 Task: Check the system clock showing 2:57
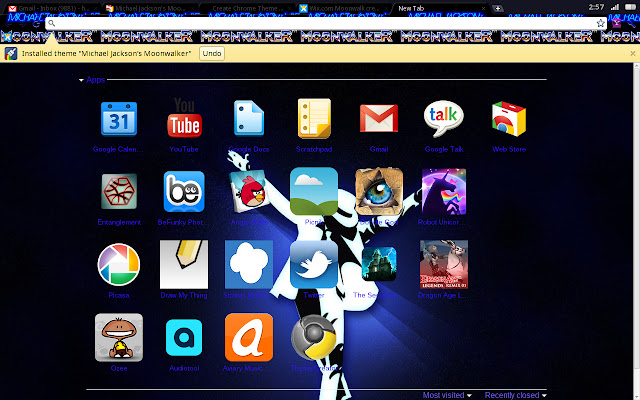click(596, 7)
